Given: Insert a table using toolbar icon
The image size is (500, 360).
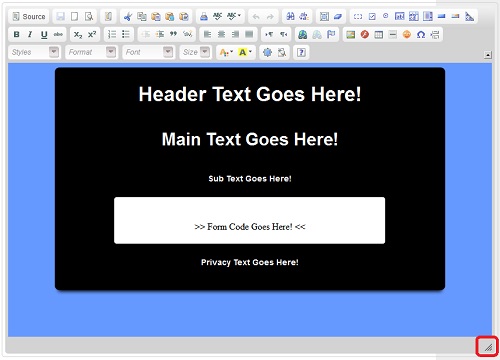Looking at the screenshot, I should (x=378, y=34).
